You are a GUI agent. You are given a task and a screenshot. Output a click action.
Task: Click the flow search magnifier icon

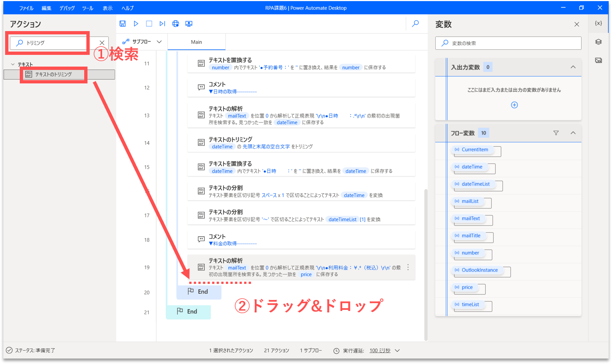(415, 23)
